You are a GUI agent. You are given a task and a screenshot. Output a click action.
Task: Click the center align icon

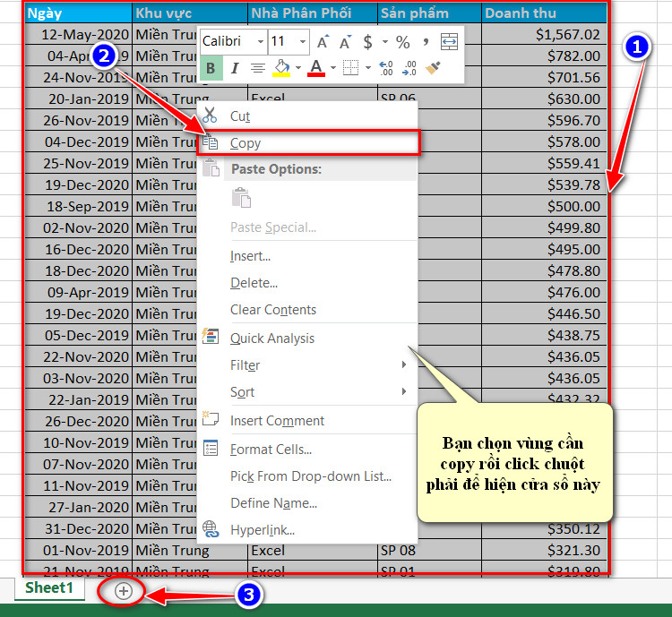click(x=257, y=68)
